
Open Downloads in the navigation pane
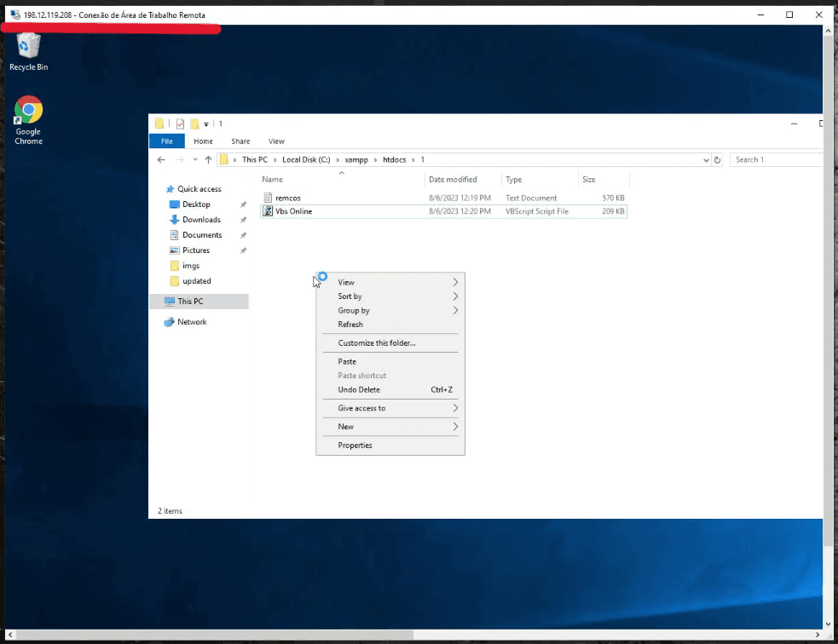coord(201,220)
